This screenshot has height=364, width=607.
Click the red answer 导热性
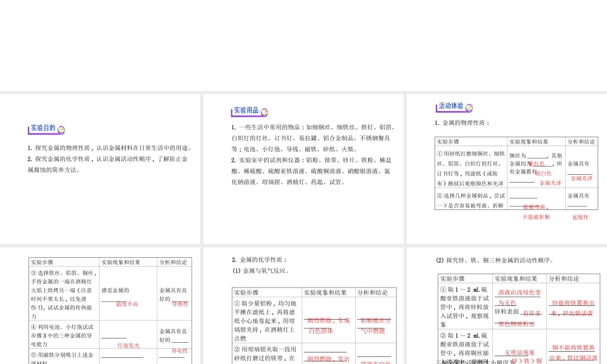point(180,304)
